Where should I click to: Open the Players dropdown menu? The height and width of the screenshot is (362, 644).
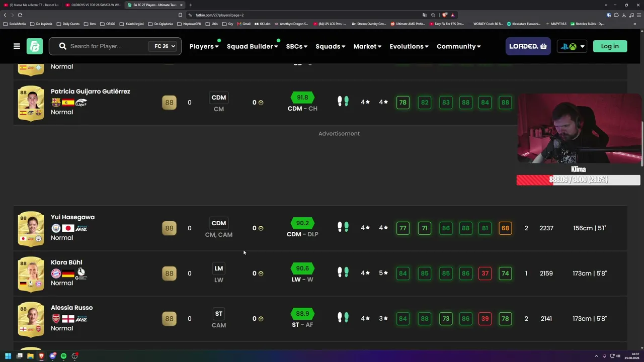click(x=204, y=46)
